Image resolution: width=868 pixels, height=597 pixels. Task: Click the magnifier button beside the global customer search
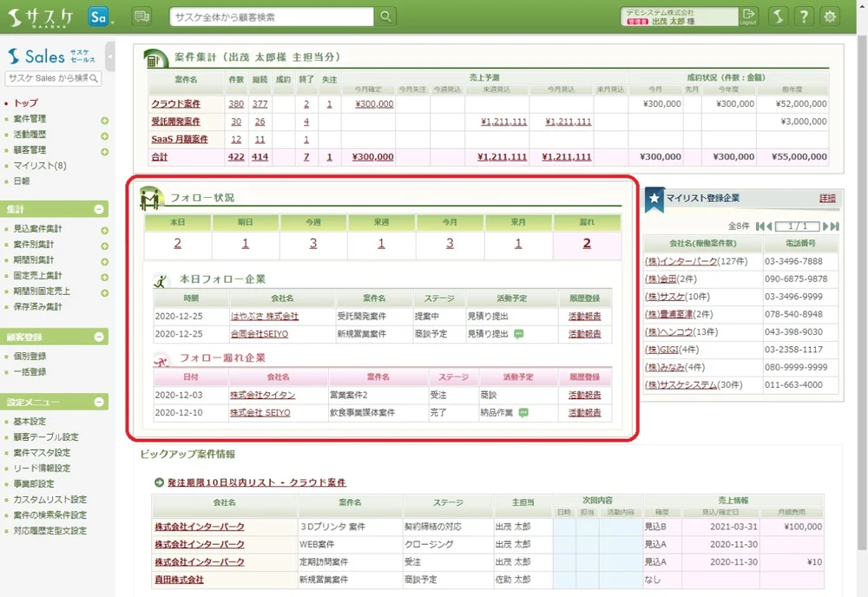385,16
